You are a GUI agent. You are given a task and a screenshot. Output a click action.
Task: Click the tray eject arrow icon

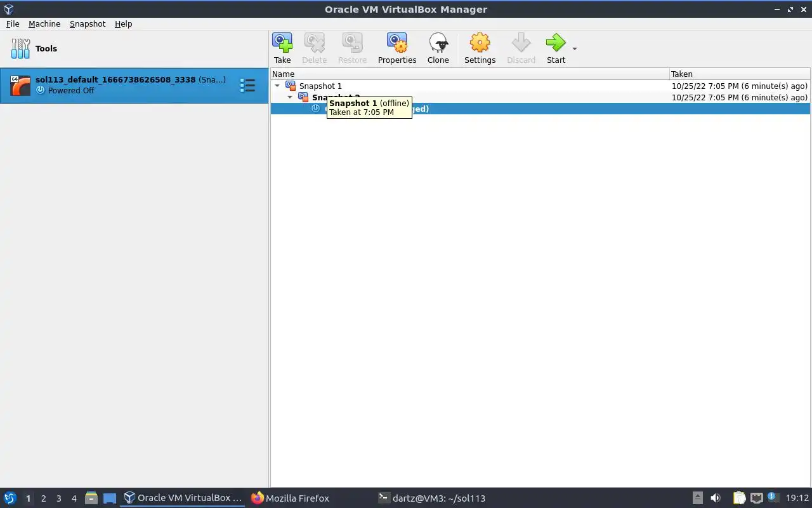tap(697, 498)
